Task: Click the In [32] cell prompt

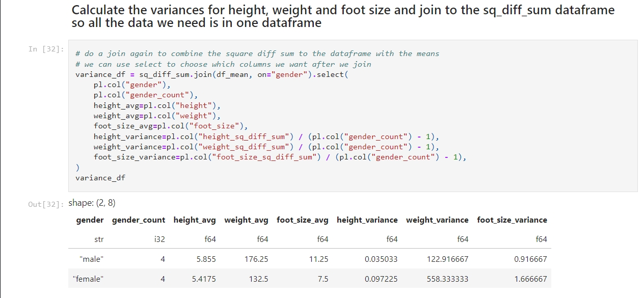Action: coord(45,49)
